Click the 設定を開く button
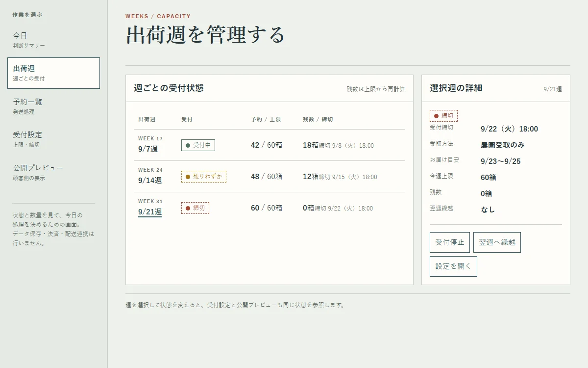This screenshot has height=368, width=588. coord(453,266)
